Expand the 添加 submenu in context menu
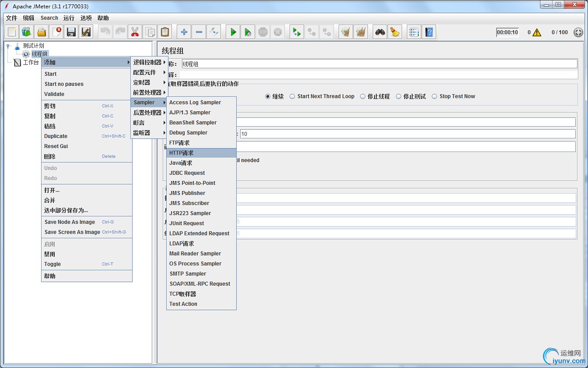 pos(87,63)
